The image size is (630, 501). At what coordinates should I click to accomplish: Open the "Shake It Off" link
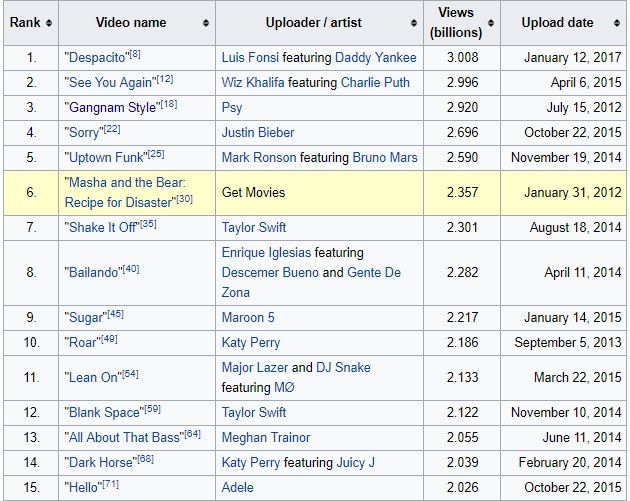(102, 227)
